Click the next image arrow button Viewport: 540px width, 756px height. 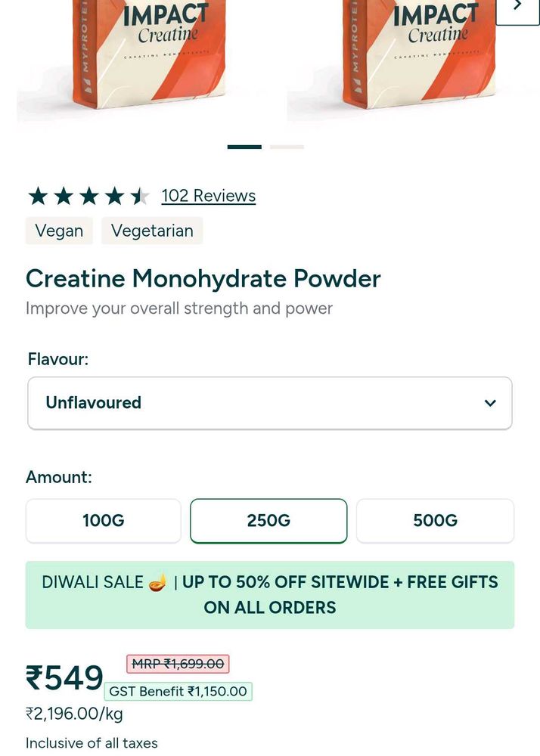(517, 8)
